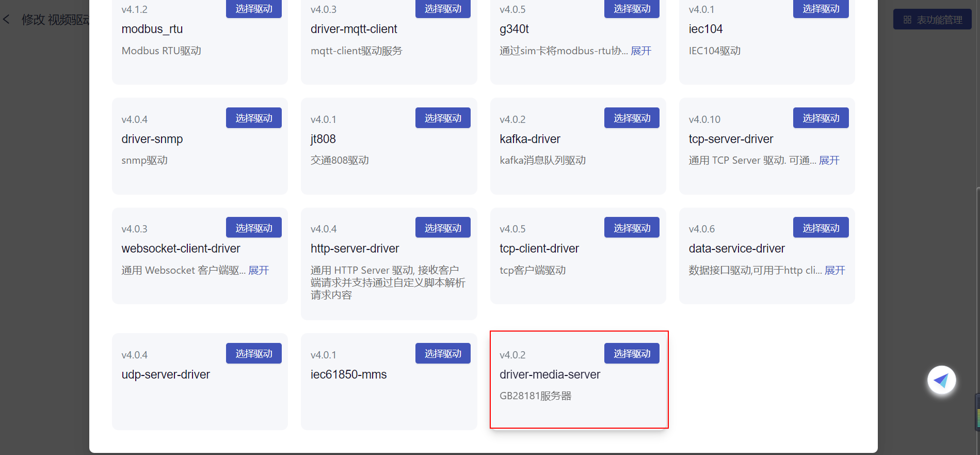Image resolution: width=980 pixels, height=455 pixels.
Task: Select driver for udp-server-driver
Action: [x=253, y=353]
